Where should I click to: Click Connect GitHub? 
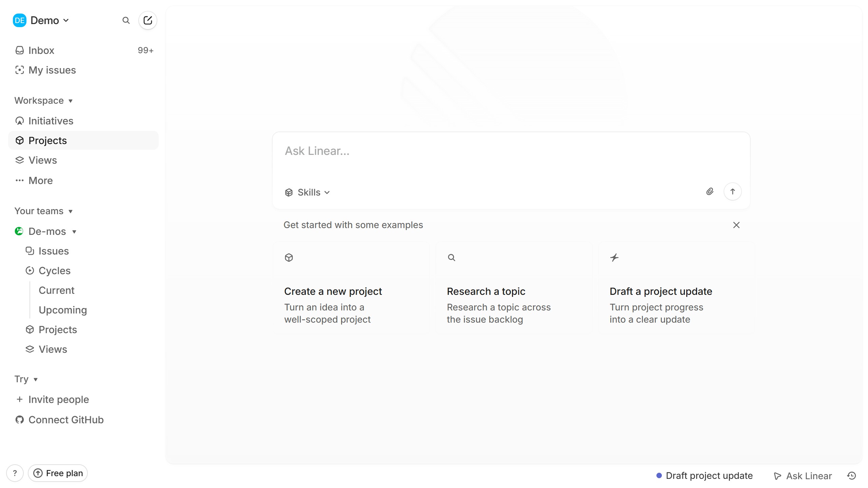pyautogui.click(x=83, y=420)
